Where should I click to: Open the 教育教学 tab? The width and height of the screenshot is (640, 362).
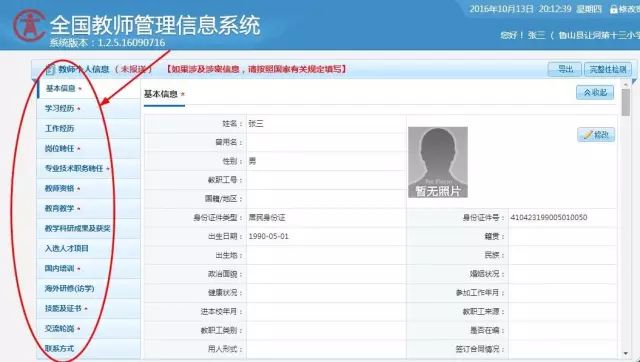(89, 208)
